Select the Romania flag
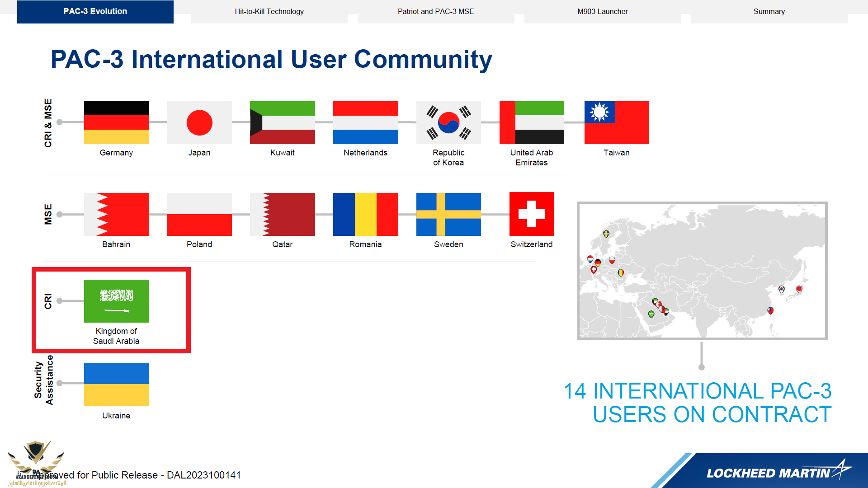Image resolution: width=868 pixels, height=488 pixels. [x=365, y=214]
